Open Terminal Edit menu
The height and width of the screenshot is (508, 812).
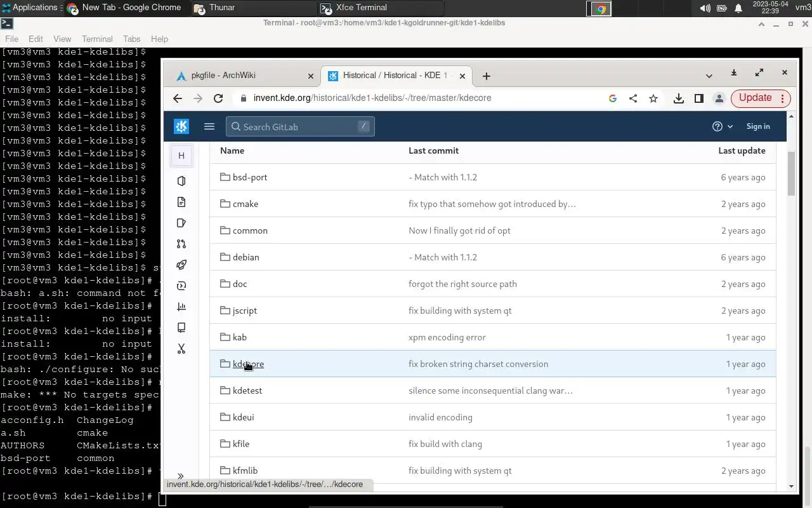click(x=36, y=39)
